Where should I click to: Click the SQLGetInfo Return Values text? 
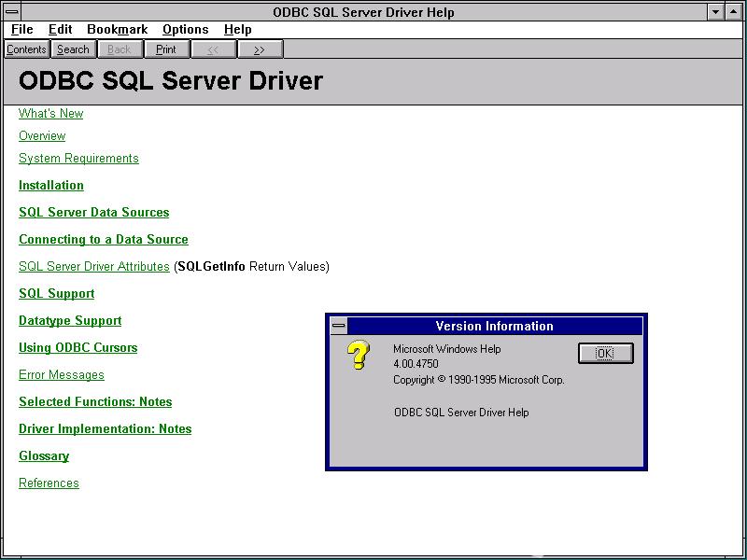click(x=251, y=266)
